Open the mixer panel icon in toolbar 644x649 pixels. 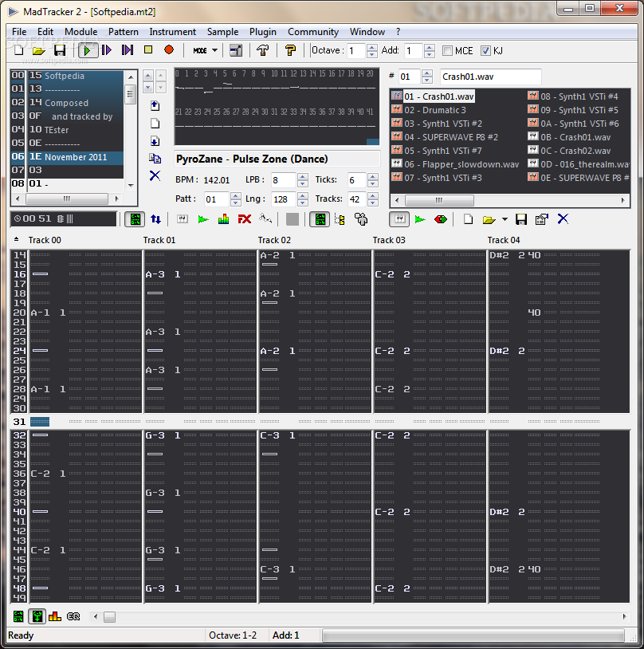[x=236, y=50]
